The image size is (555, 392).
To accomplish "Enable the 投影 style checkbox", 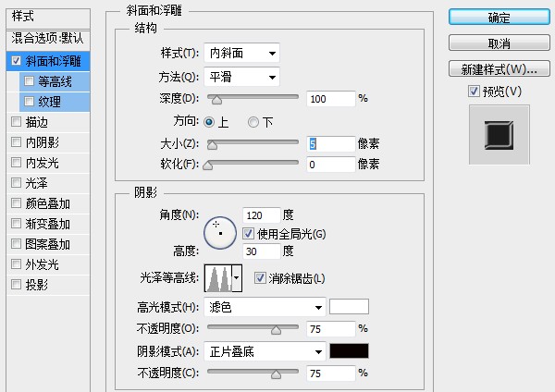I will (x=16, y=284).
